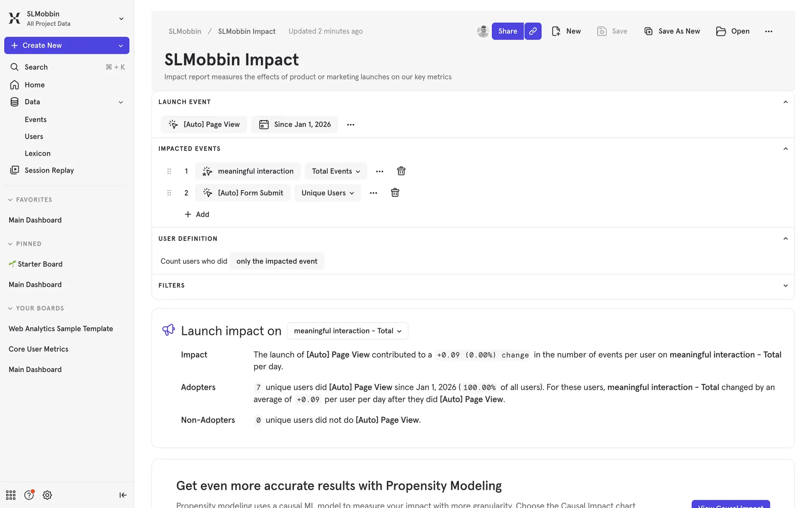812x508 pixels.
Task: Delete the meaningful interaction impacted event
Action: coord(401,171)
